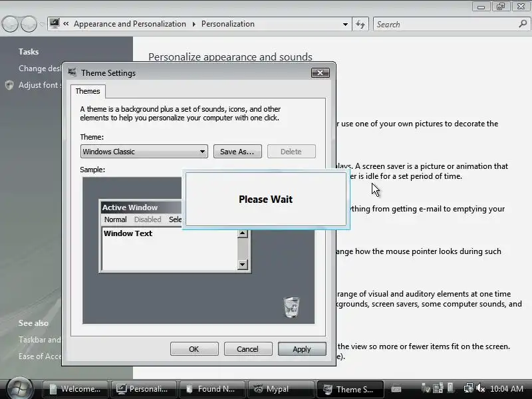Open Adjust font size task link
Screen dimensions: 532x399
40,85
